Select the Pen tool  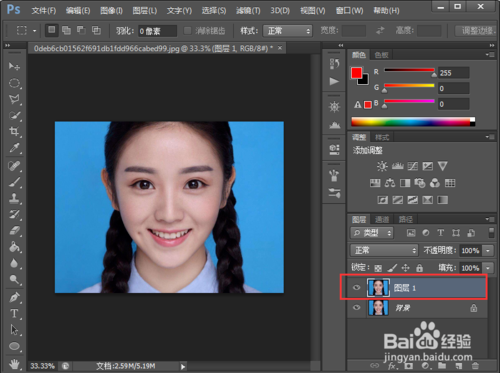pos(14,297)
